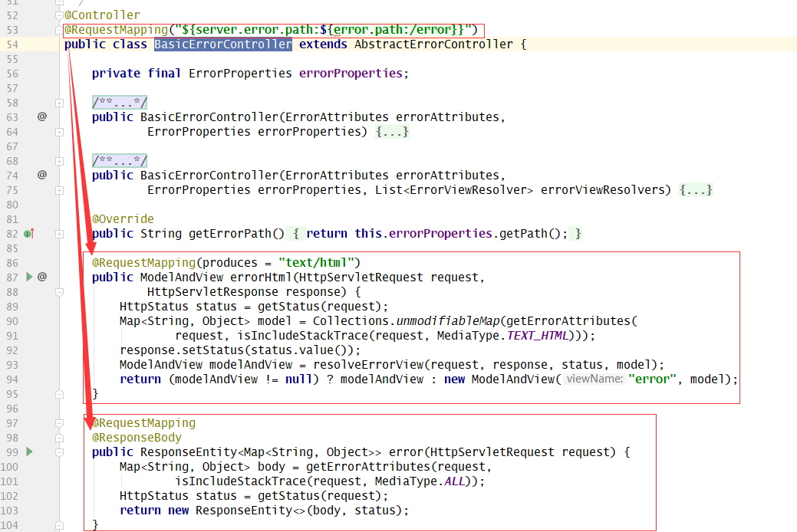Expand the folded Javadoc above the first constructor
Screen dimensions: 797x532
(59, 102)
